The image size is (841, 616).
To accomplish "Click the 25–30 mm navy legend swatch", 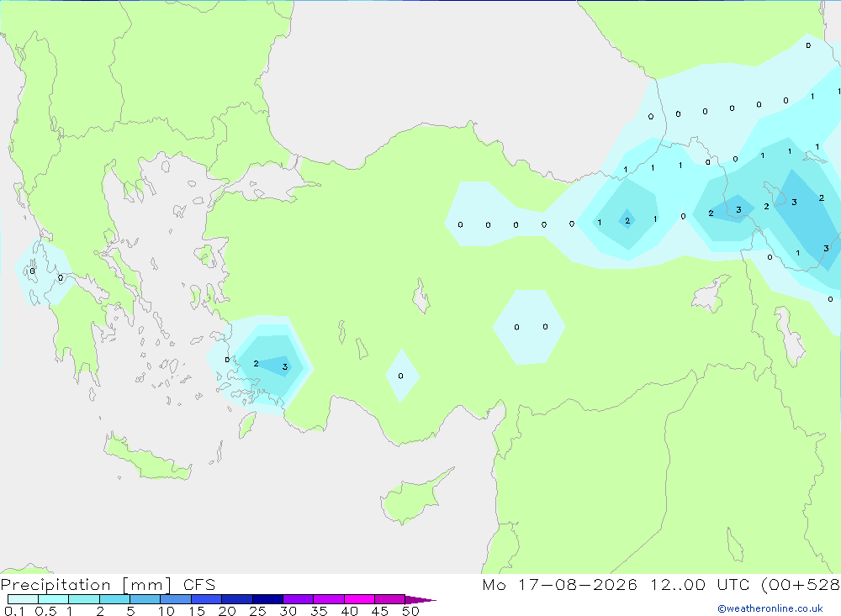I will click(267, 599).
